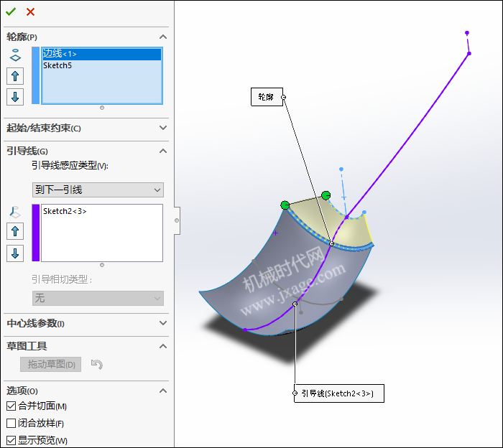Move selected profile down with the arrow

pyautogui.click(x=15, y=97)
